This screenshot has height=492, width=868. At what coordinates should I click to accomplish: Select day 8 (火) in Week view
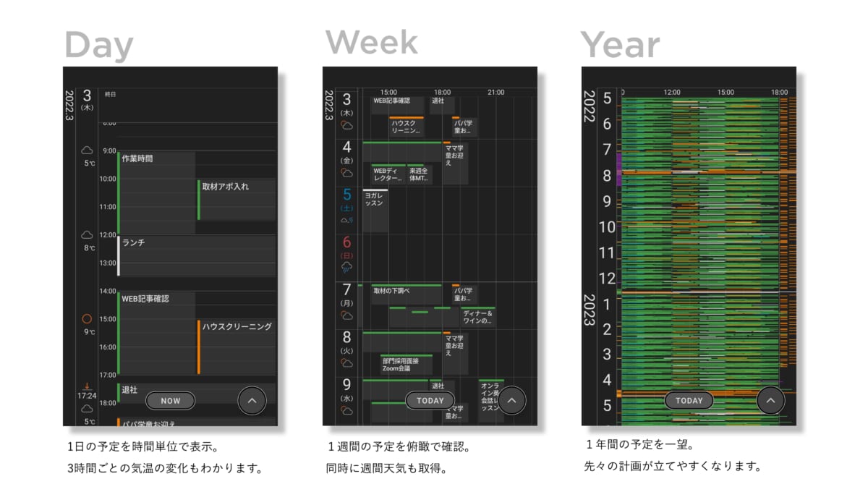(x=347, y=342)
